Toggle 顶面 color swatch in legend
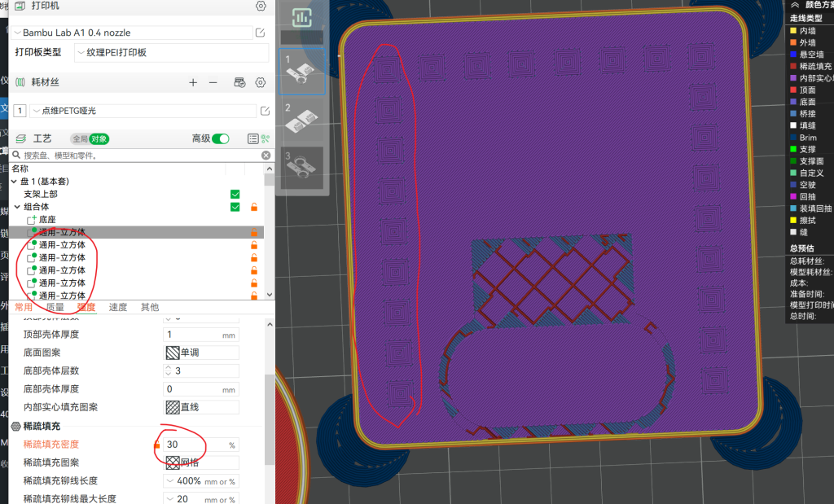This screenshot has width=834, height=504. point(793,90)
